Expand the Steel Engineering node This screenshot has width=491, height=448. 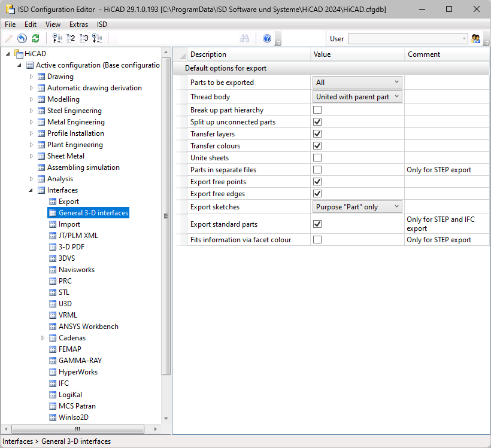pos(31,111)
